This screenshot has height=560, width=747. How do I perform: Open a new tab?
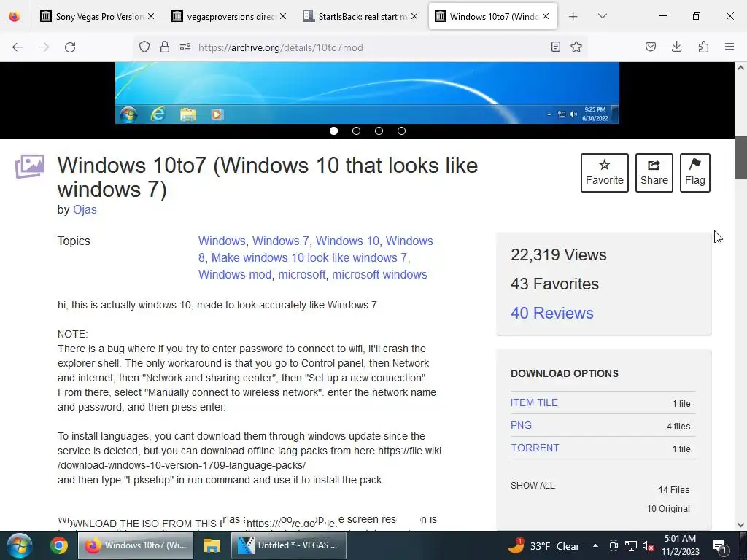click(573, 17)
